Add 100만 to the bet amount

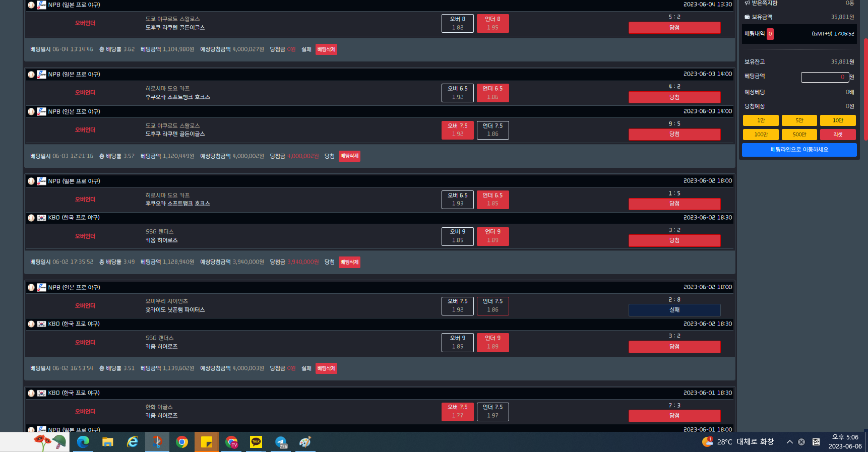click(x=761, y=135)
